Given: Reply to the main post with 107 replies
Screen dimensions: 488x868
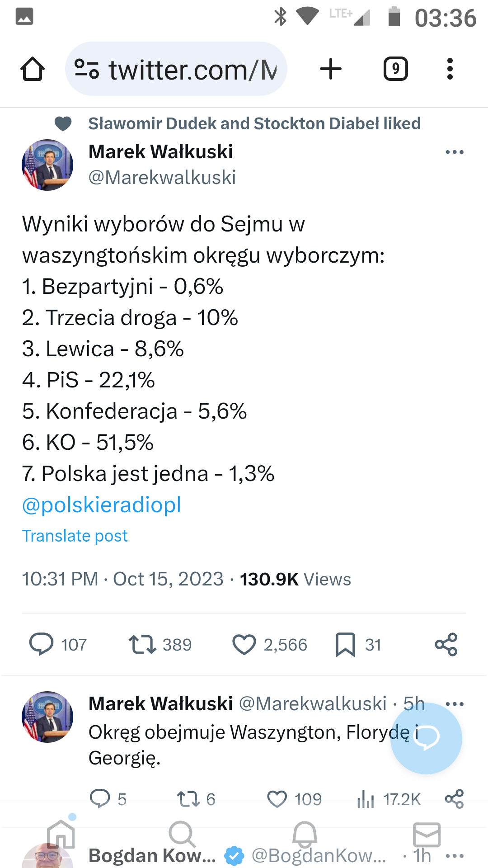Looking at the screenshot, I should [x=42, y=644].
